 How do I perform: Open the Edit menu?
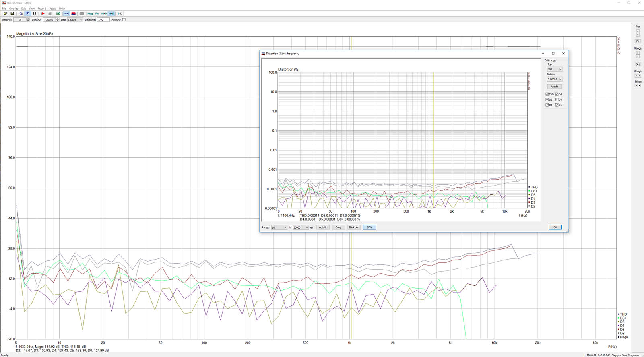click(24, 8)
